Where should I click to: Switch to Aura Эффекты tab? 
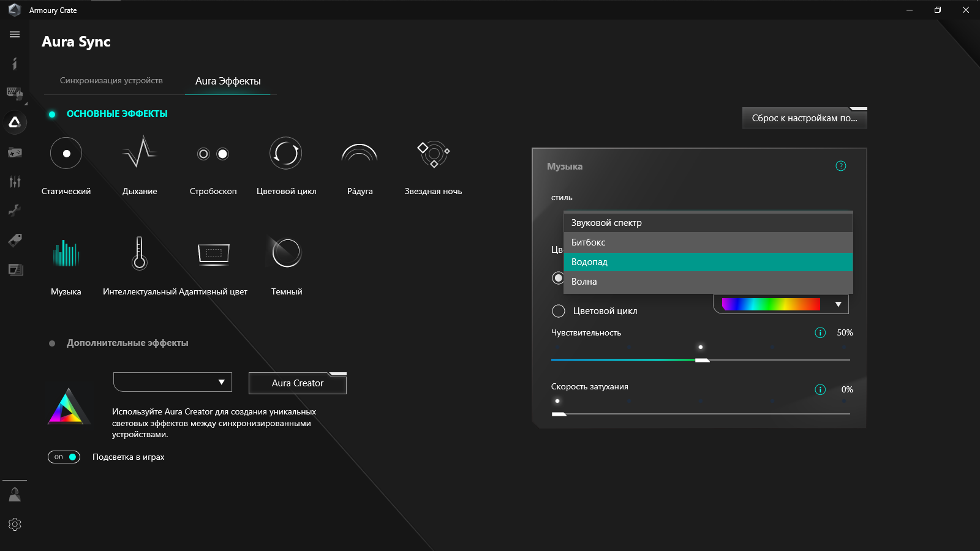point(228,81)
